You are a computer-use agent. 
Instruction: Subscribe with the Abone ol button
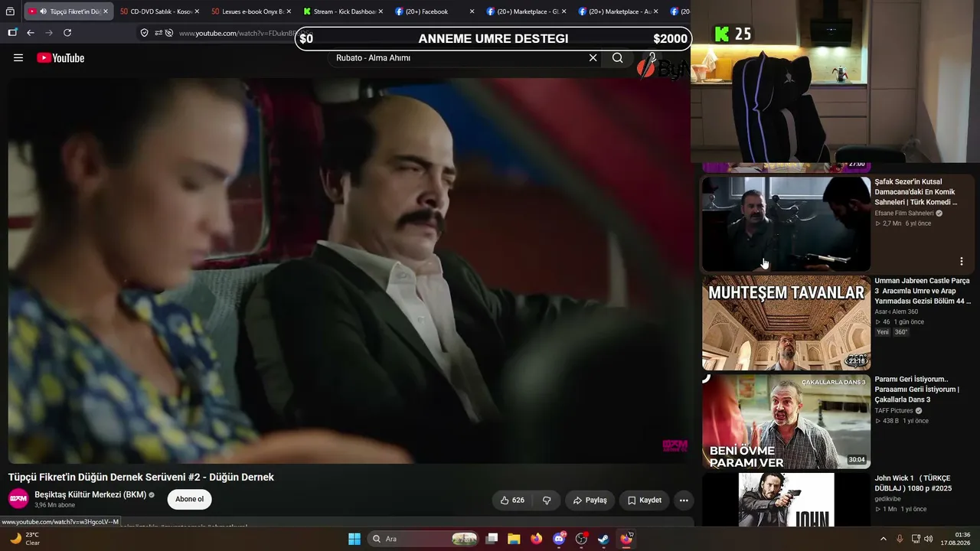190,499
